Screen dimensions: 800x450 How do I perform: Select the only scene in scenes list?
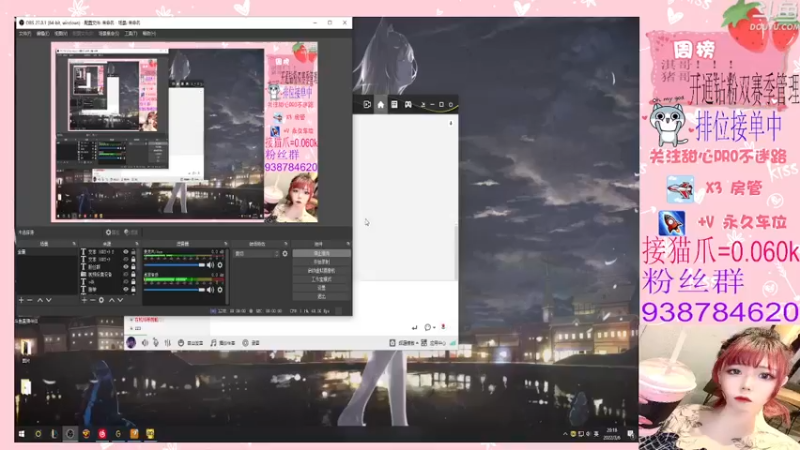pyautogui.click(x=46, y=252)
